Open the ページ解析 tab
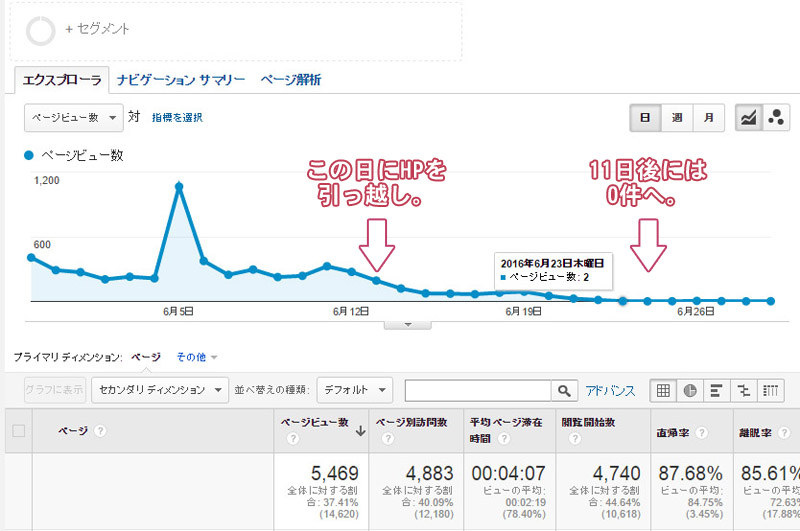The height and width of the screenshot is (531, 800). pos(290,80)
